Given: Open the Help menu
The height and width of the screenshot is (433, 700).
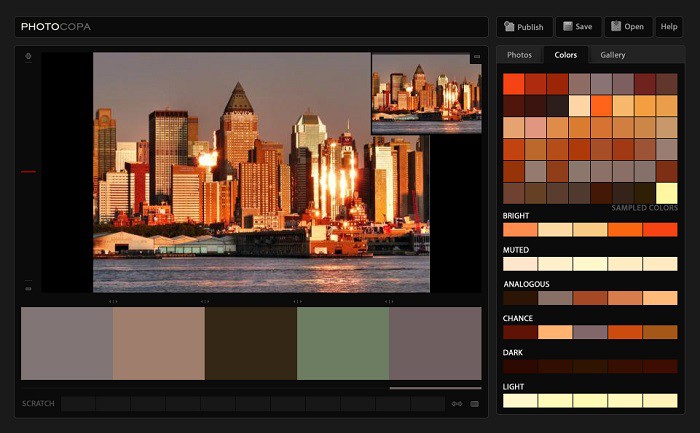Looking at the screenshot, I should [669, 27].
